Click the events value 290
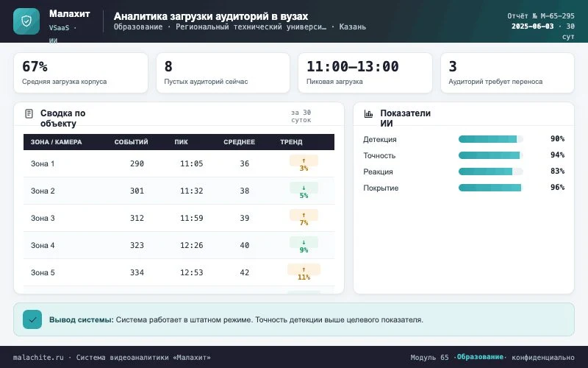This screenshot has height=368, width=588. pyautogui.click(x=137, y=163)
